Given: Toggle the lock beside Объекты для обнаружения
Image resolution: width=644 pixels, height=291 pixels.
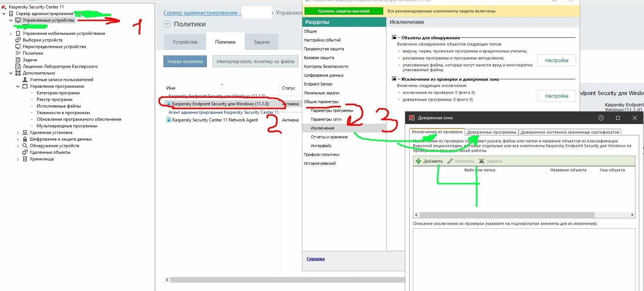Looking at the screenshot, I should pyautogui.click(x=394, y=37).
